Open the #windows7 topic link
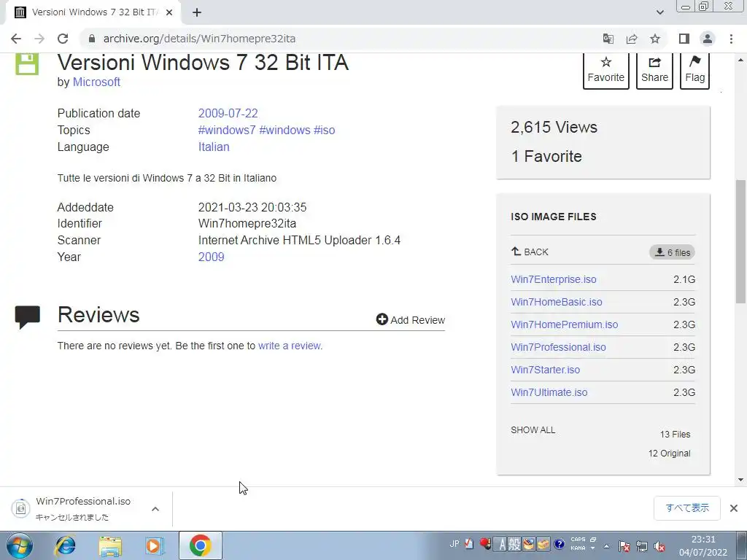This screenshot has width=747, height=560. click(x=227, y=130)
